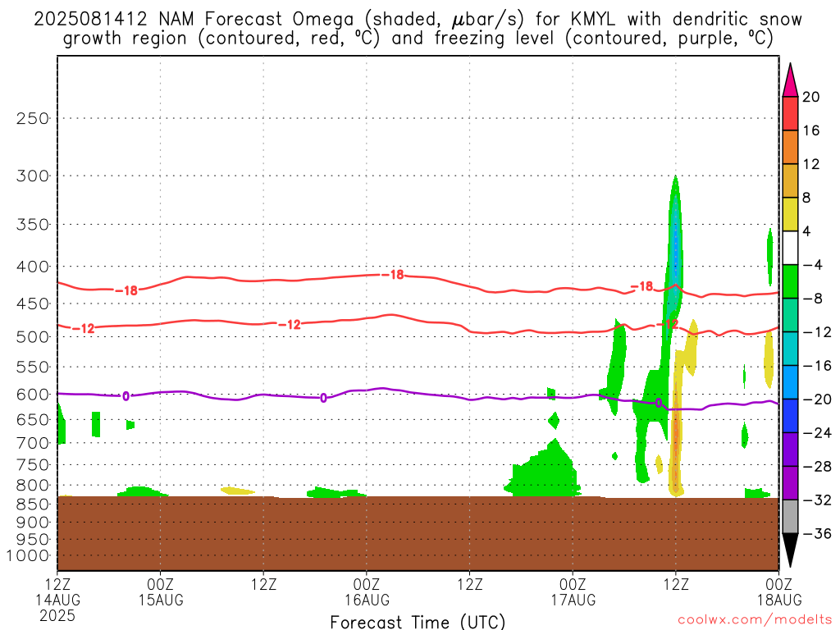Click the 16AUG date label

[x=367, y=600]
